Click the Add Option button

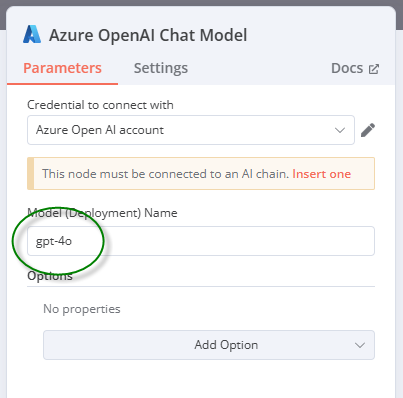209,345
